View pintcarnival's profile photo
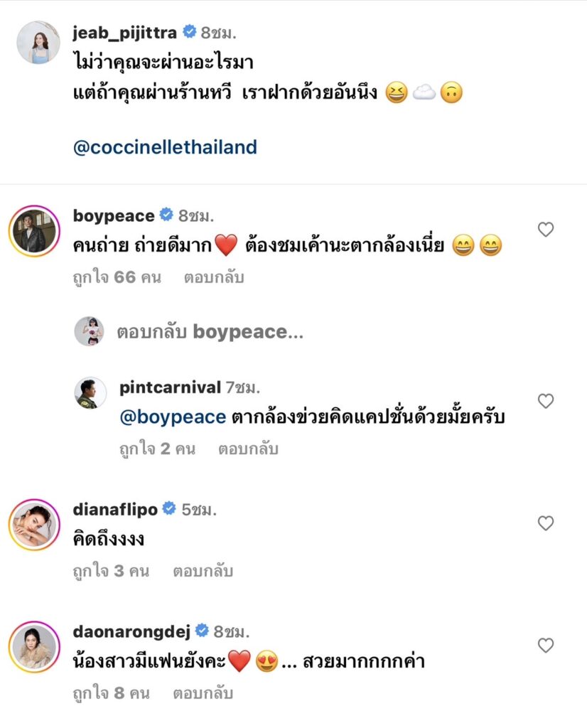Screen dimensions: 587x728 90,392
